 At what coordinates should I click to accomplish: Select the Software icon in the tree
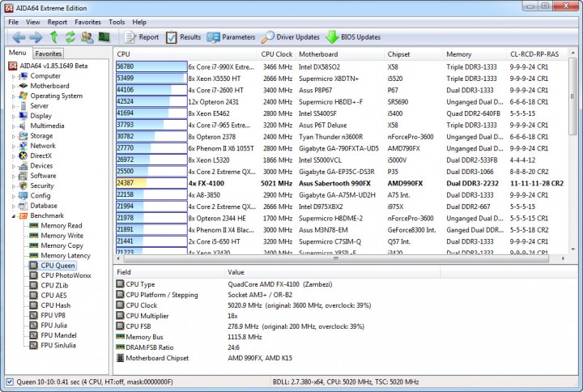[x=23, y=176]
